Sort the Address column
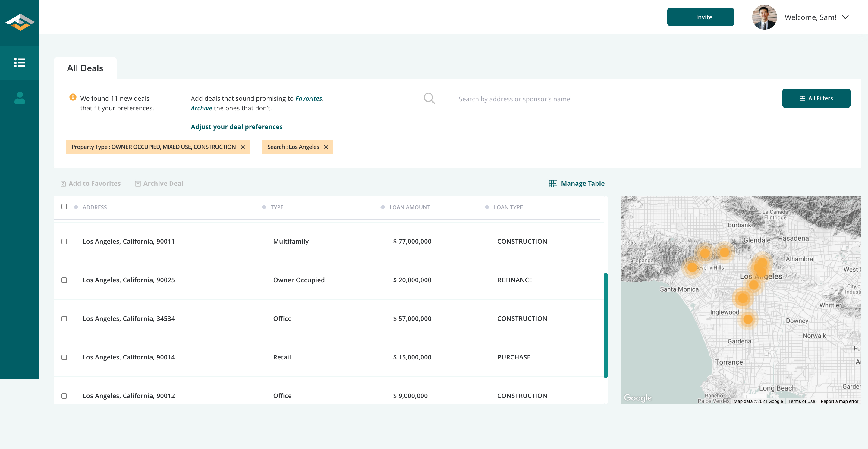The image size is (868, 449). (x=76, y=207)
